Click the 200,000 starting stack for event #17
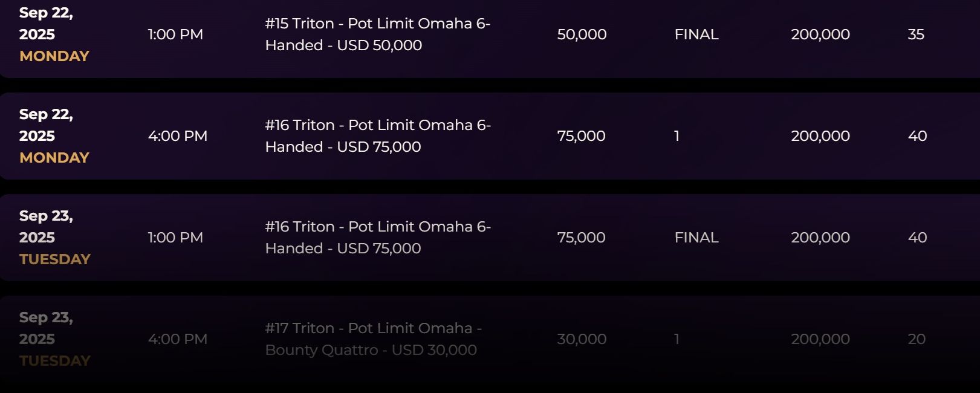 tap(820, 339)
